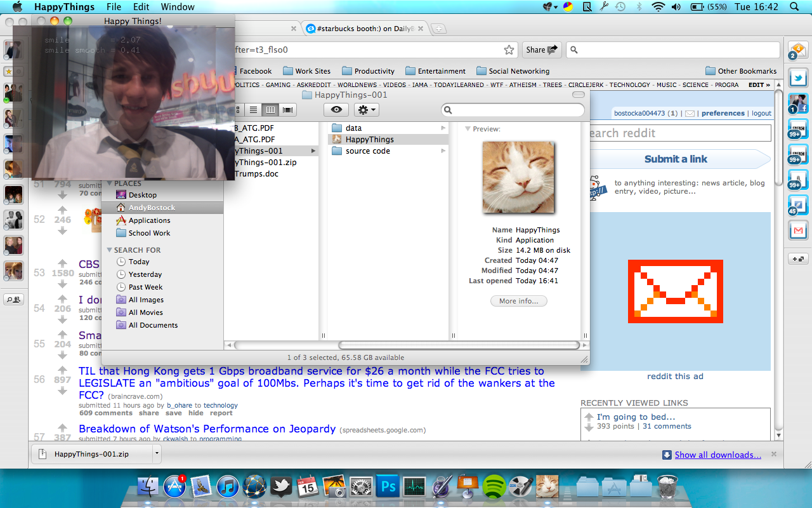Screen dimensions: 812x508
Task: Open the Twitter sidebar icon in browser
Action: click(797, 78)
